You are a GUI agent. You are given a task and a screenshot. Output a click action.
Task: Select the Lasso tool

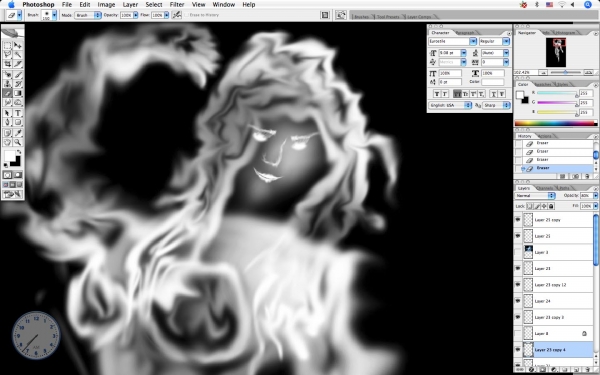[x=7, y=55]
